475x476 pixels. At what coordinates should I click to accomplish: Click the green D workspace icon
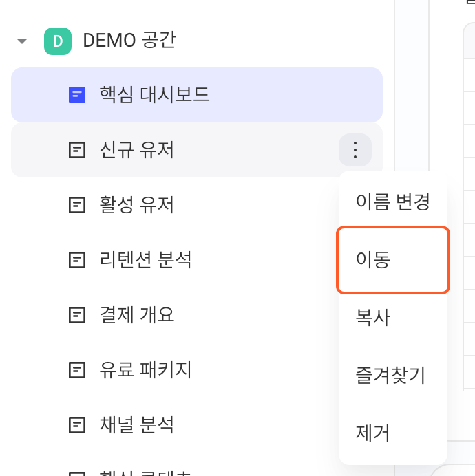point(58,41)
